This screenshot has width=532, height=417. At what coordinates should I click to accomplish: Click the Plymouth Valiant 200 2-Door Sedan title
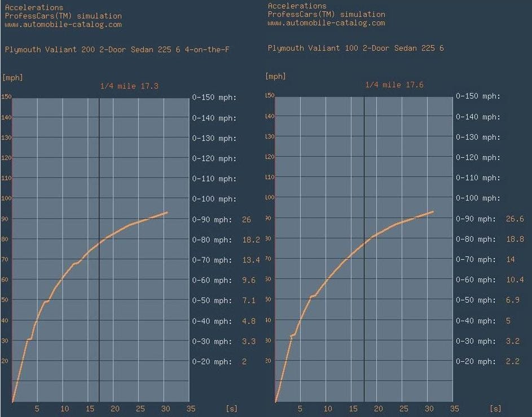(117, 50)
